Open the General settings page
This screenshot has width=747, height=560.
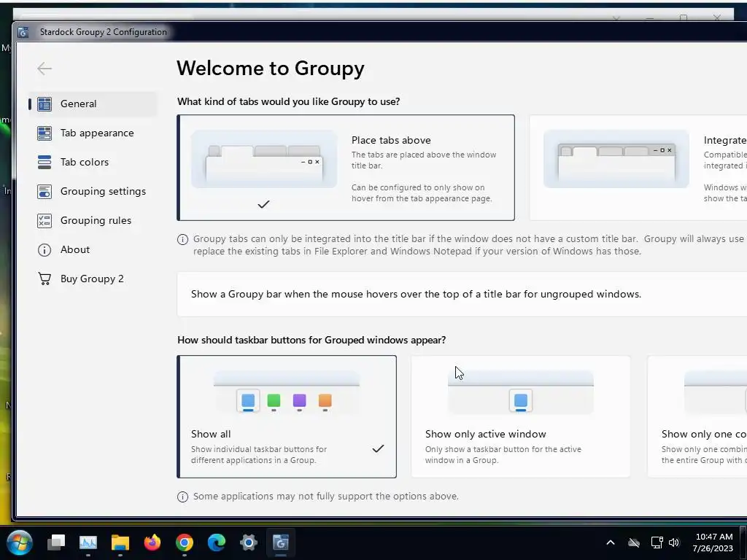point(93,104)
